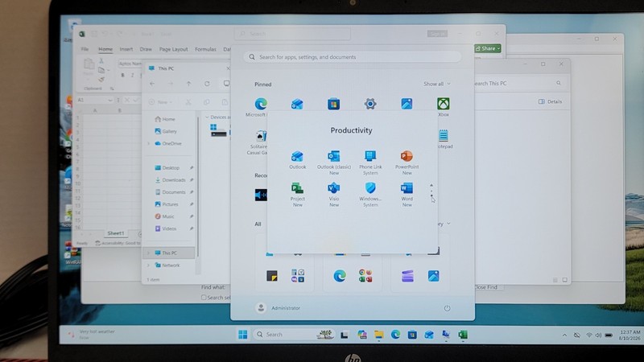The image size is (644, 362).
Task: Click Excel accessibility status indicator
Action: click(118, 243)
